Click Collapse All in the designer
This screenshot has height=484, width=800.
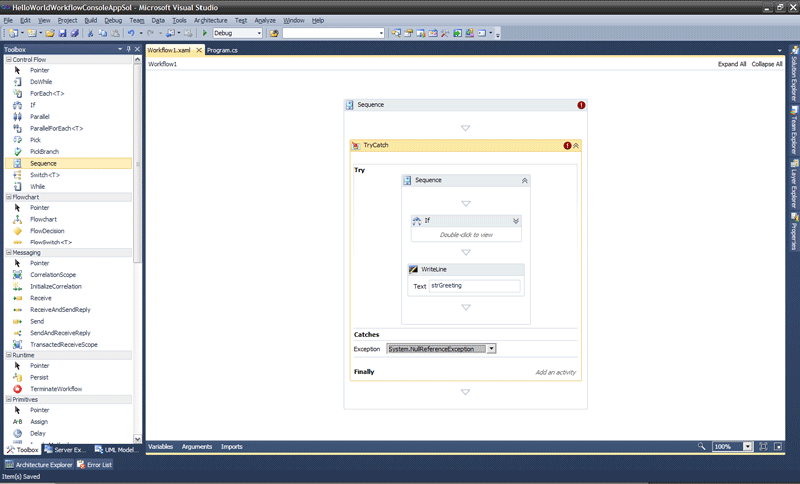pyautogui.click(x=767, y=64)
